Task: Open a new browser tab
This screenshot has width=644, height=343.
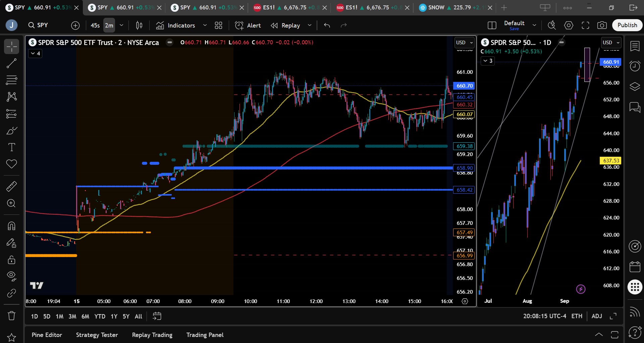Action: coord(504,7)
